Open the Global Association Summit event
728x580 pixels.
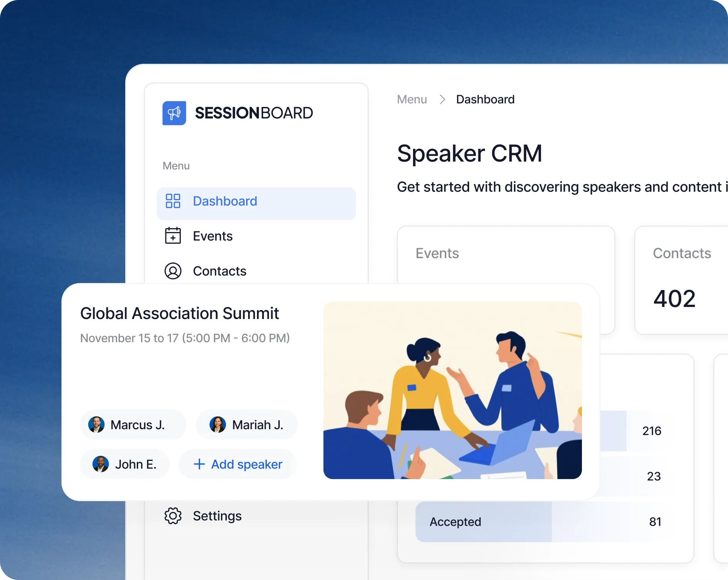coord(179,313)
